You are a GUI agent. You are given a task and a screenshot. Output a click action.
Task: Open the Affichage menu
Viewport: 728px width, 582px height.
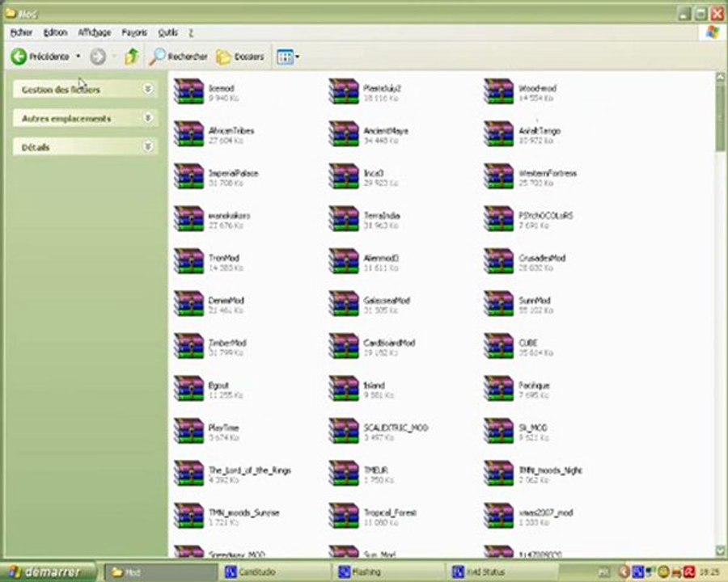95,32
